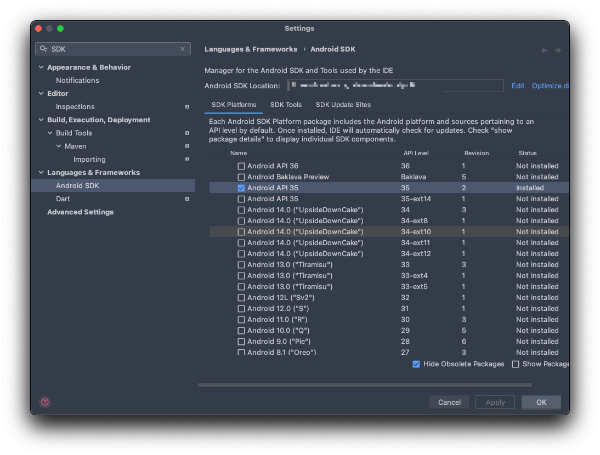
Task: Select Importing under Maven
Action: [x=89, y=160]
